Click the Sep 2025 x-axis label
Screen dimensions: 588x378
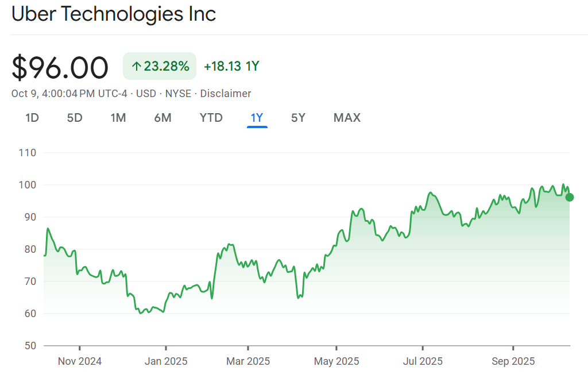pyautogui.click(x=512, y=361)
